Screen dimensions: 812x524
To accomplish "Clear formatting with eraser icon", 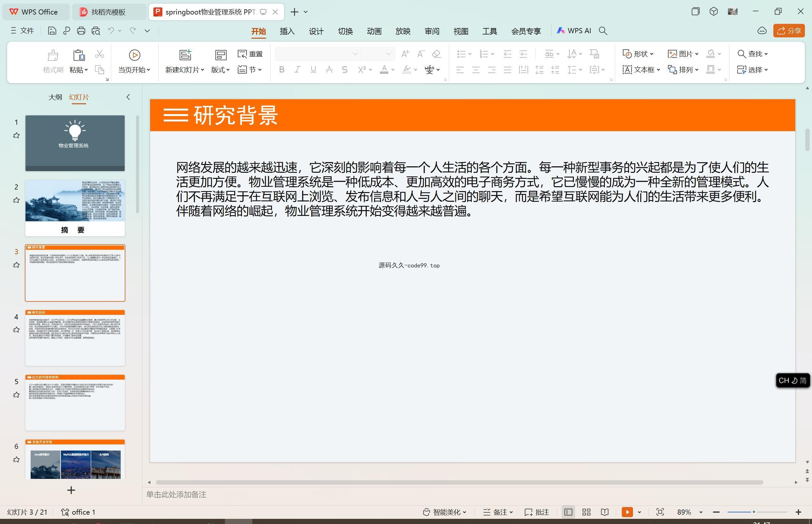I will (x=436, y=54).
